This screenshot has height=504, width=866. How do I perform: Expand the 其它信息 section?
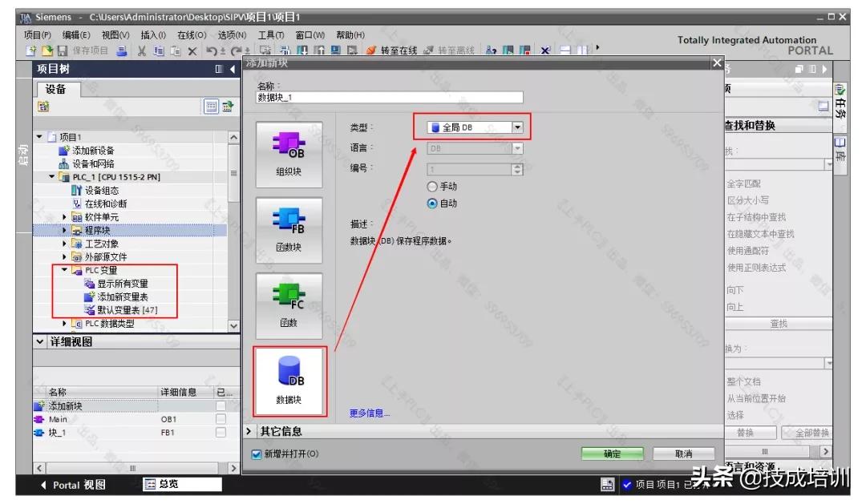(x=249, y=431)
